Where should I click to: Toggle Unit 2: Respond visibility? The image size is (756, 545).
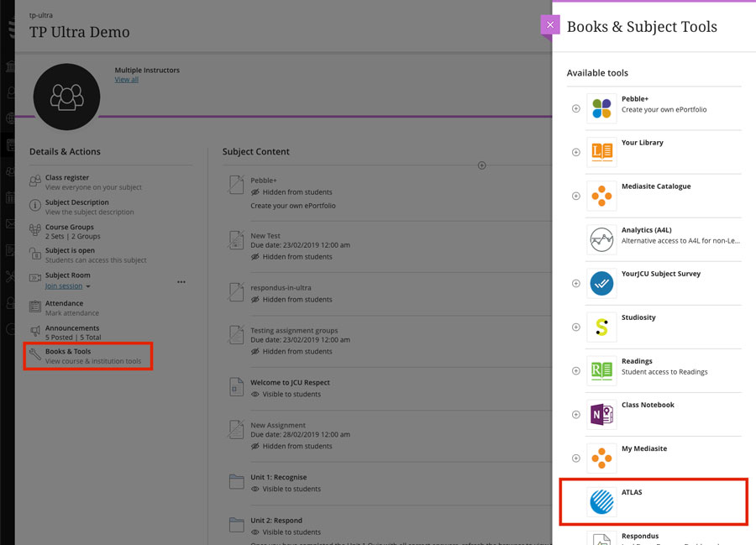pyautogui.click(x=286, y=532)
